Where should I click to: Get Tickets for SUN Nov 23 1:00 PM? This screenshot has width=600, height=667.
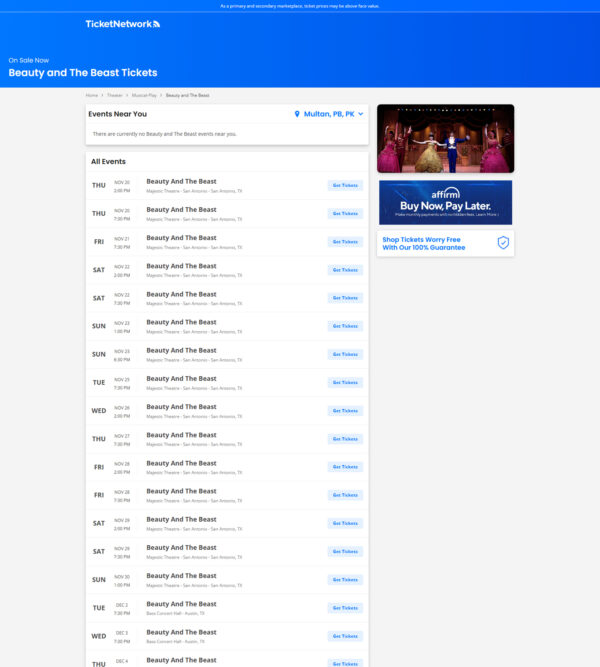point(345,326)
